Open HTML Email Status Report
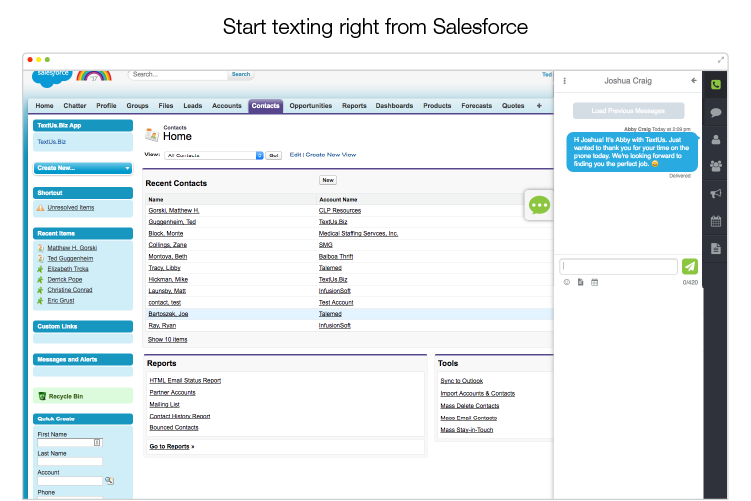The width and height of the screenshot is (751, 501). [185, 380]
